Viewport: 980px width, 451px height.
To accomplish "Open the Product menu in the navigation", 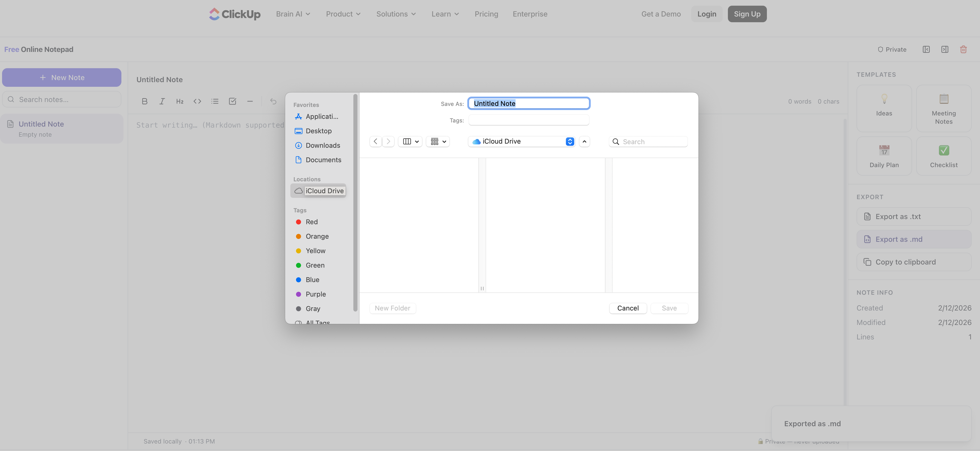I will 343,14.
